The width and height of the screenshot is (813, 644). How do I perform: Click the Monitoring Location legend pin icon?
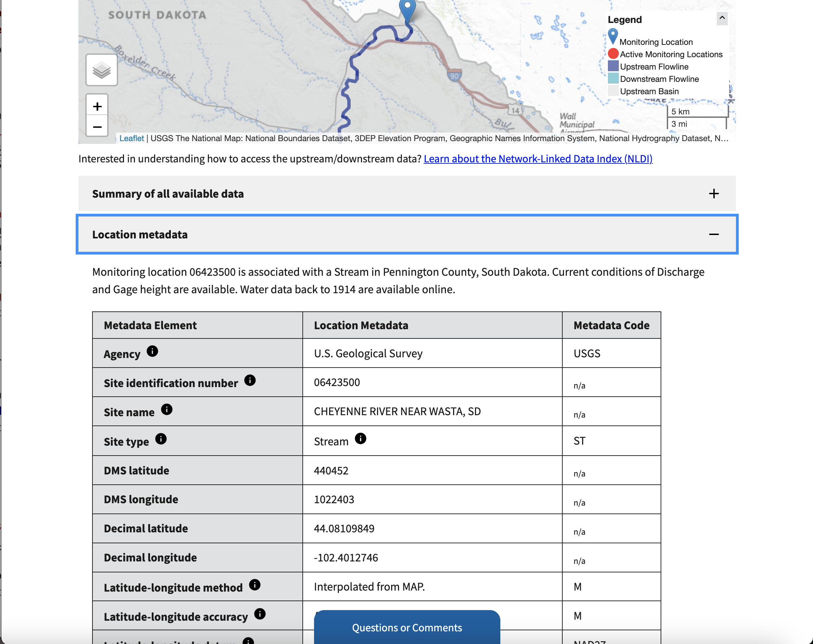[x=613, y=37]
